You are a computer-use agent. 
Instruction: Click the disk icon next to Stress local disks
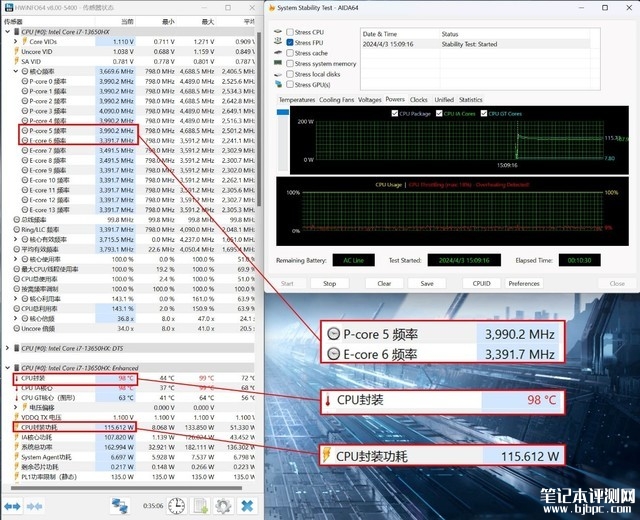pyautogui.click(x=278, y=74)
